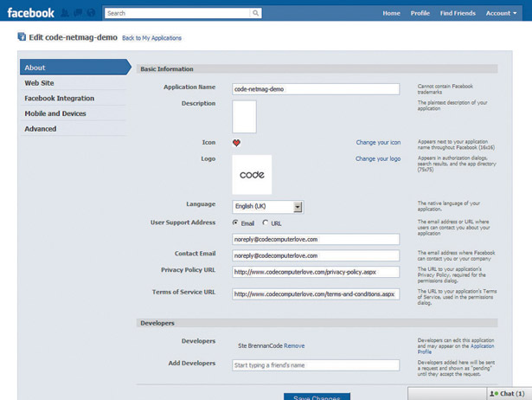Click Back to My Applications link
Screen dimensions: 532x400
(x=151, y=38)
